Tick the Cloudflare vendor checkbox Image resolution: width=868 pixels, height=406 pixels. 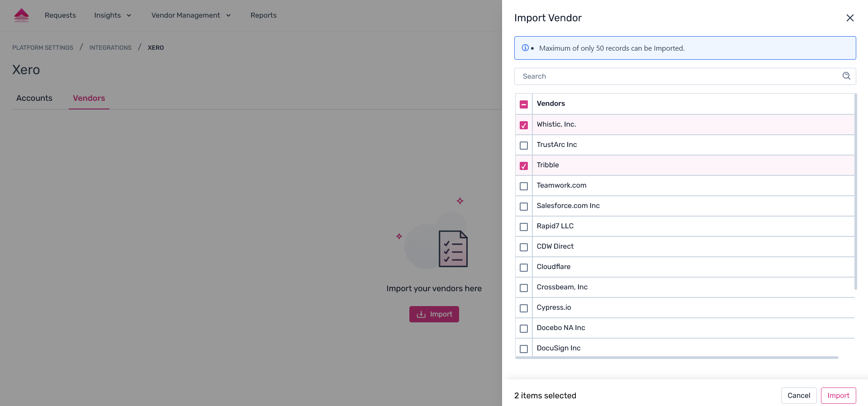(x=524, y=268)
